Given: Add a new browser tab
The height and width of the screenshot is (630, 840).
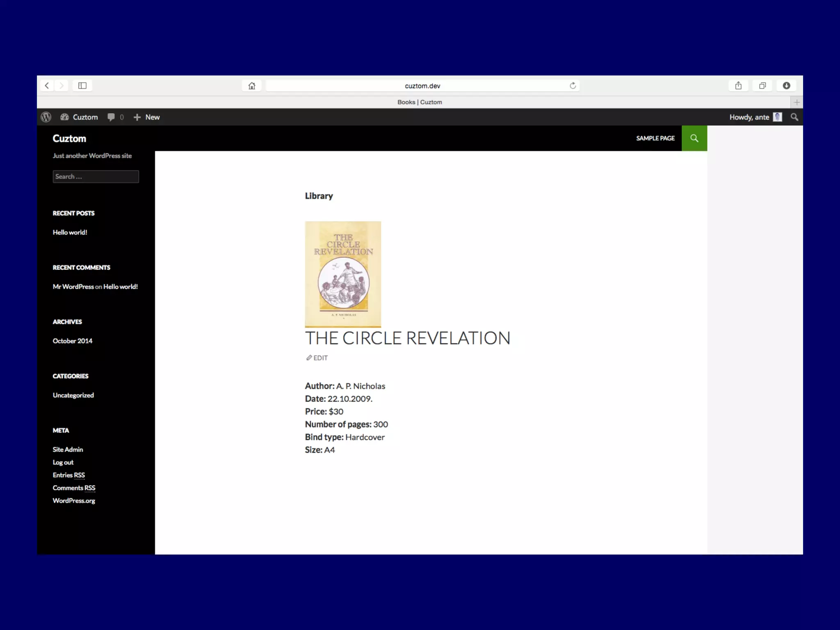Looking at the screenshot, I should [797, 102].
